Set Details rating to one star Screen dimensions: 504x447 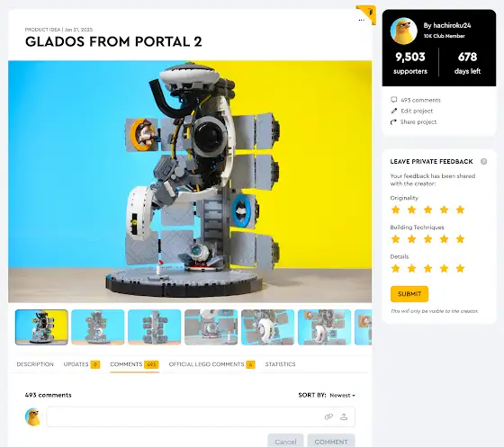(x=395, y=268)
